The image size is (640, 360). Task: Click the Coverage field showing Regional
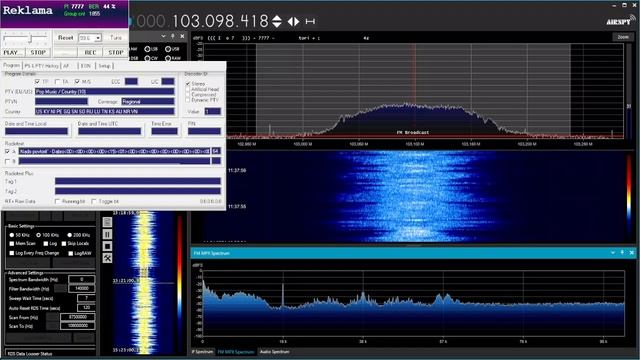tap(147, 101)
